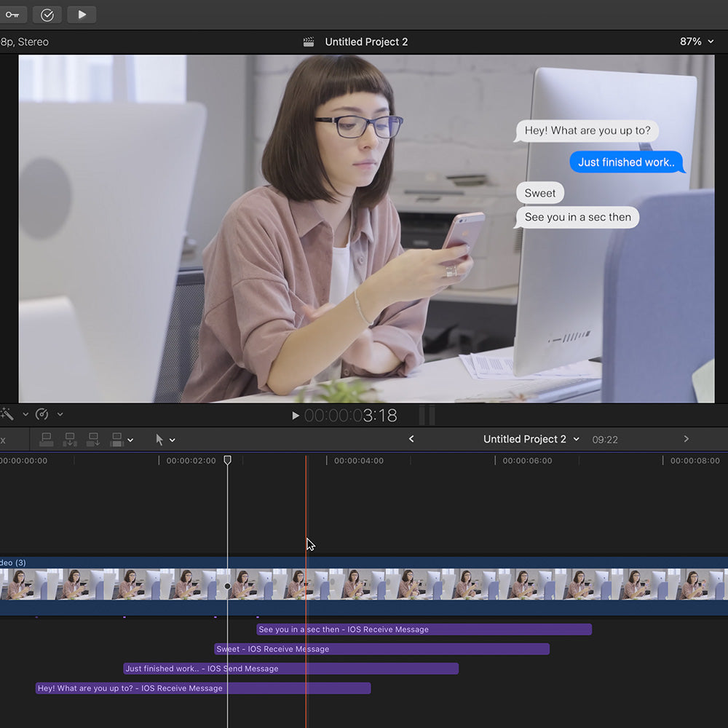Click the play-arrow button in the top toolbar

pos(82,15)
